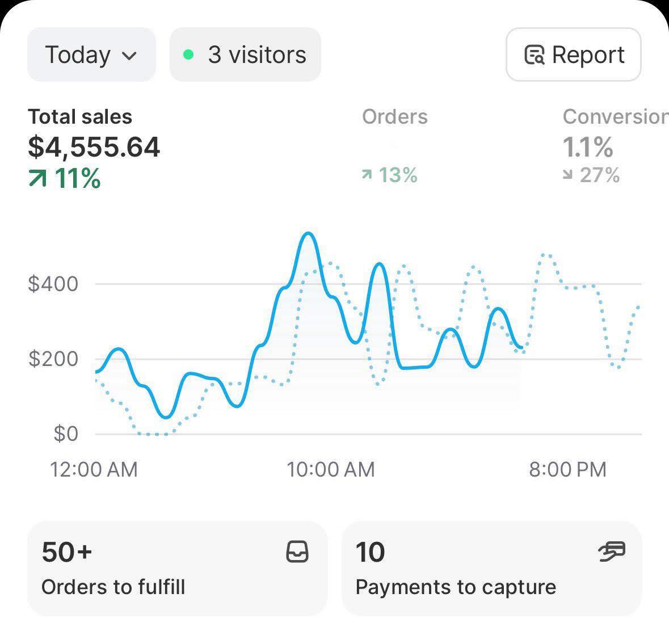The image size is (669, 644).
Task: Select the Total sales metric tab
Action: (80, 117)
